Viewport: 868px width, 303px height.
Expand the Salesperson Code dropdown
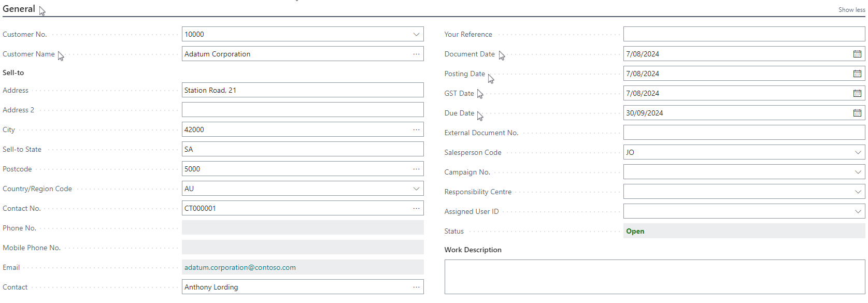click(858, 152)
